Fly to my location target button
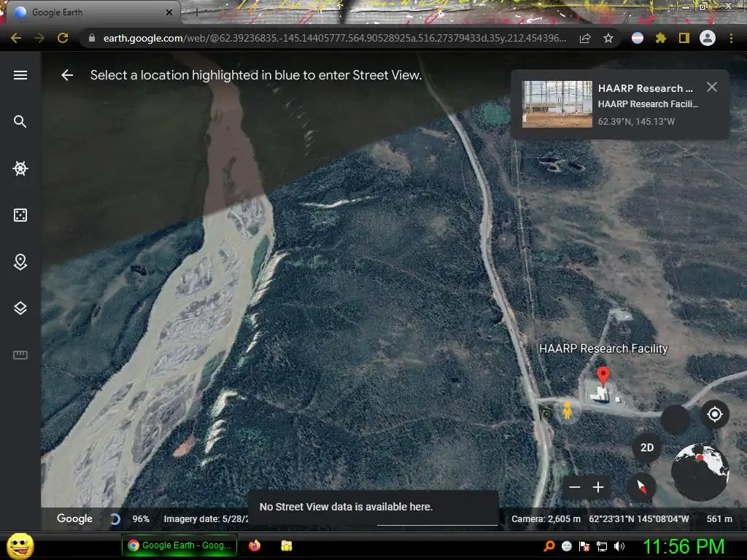Screen dimensions: 747x560 click(x=715, y=414)
